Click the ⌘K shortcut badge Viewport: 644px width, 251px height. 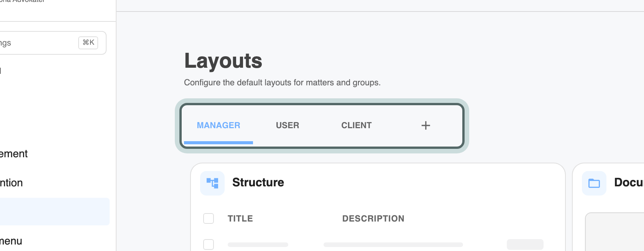[x=88, y=43]
